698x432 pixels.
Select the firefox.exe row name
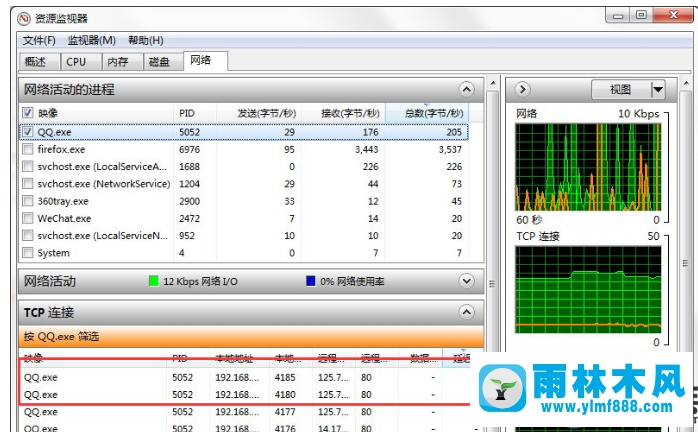(61, 149)
